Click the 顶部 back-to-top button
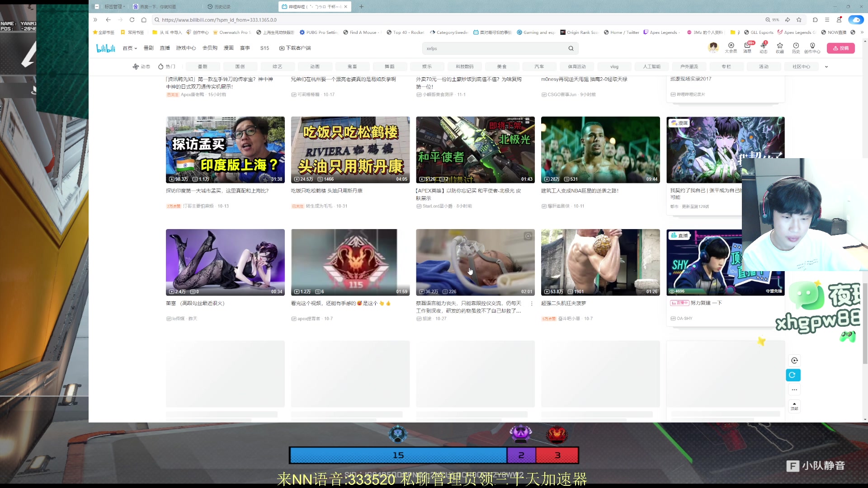The width and height of the screenshot is (868, 488). 794,406
